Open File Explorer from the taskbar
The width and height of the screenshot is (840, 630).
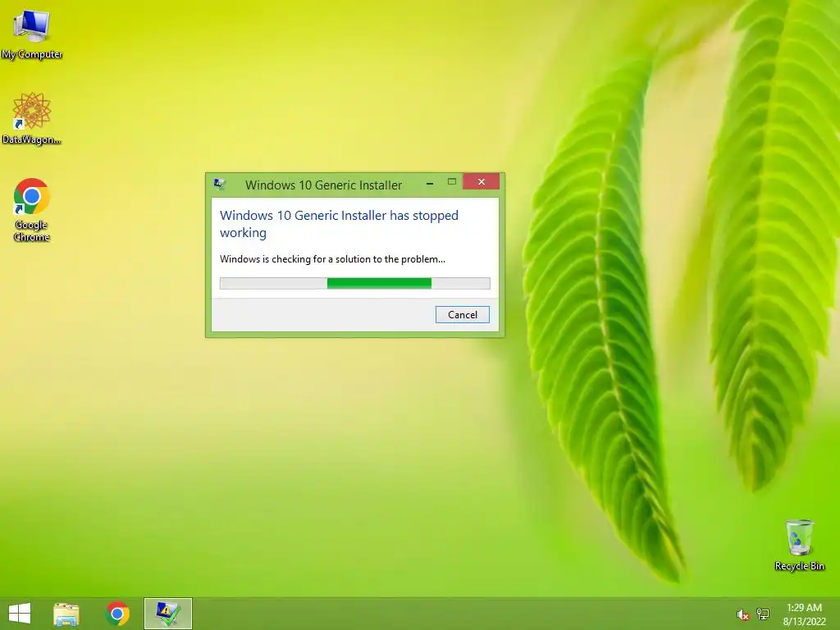coord(66,614)
